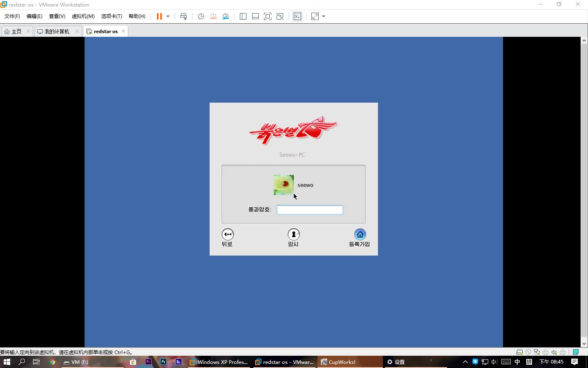Click the network icon in system tray
The image size is (588, 368).
click(485, 362)
